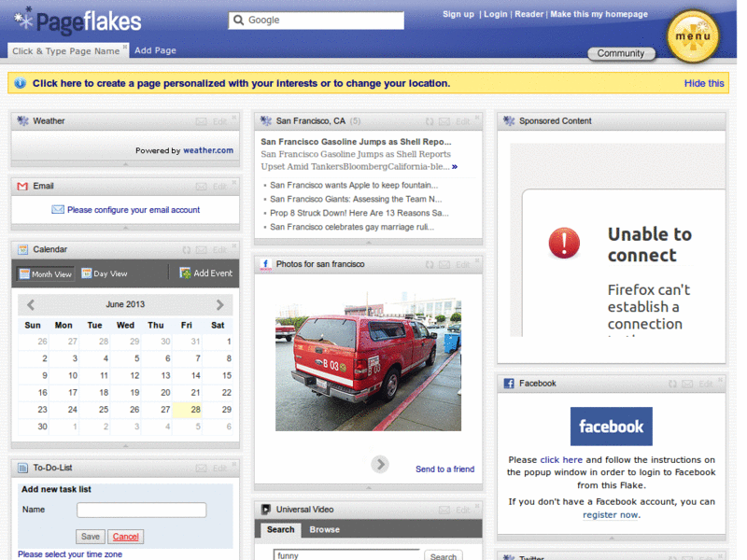Click the Login link

point(496,14)
